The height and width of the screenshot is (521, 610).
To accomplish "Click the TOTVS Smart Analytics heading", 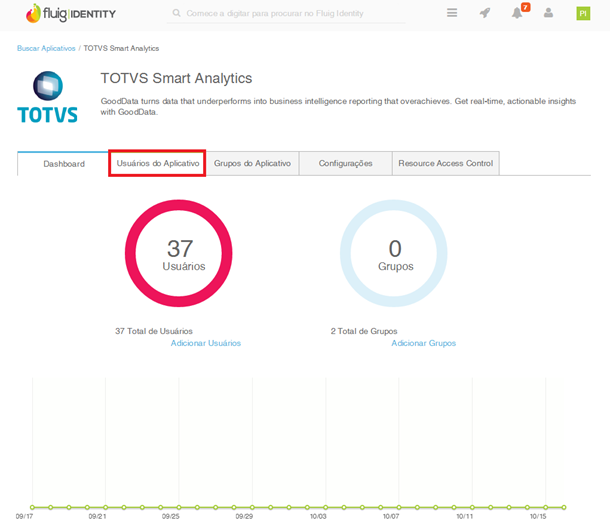I will click(176, 78).
